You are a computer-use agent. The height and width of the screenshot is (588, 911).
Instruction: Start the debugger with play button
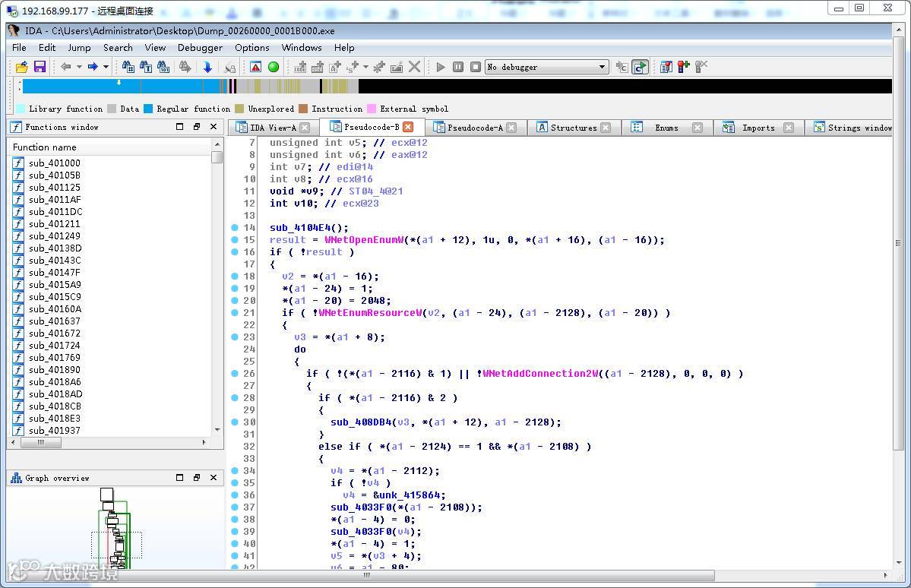(x=441, y=67)
